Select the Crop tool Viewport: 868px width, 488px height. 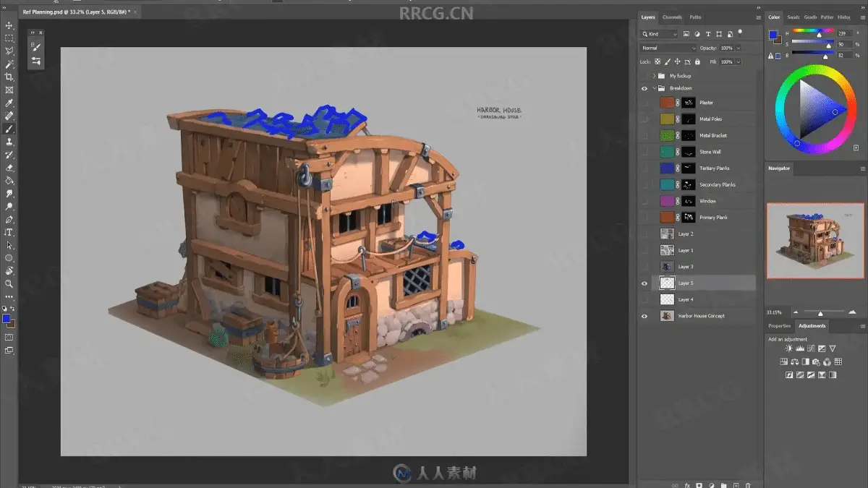tap(9, 77)
